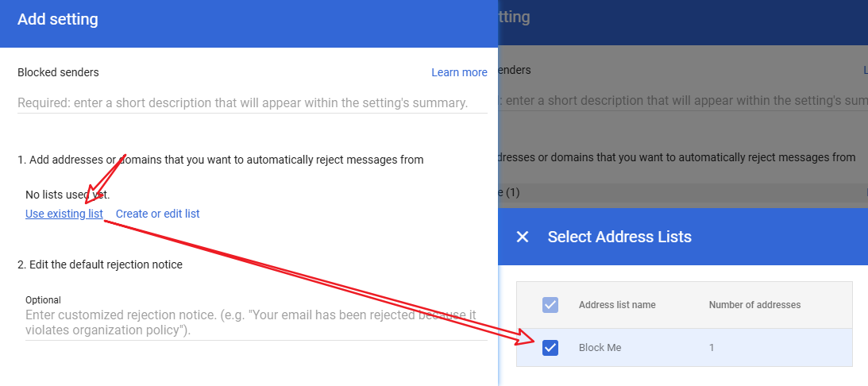Uncheck the Block Me list checkbox
868x386 pixels.
click(550, 347)
